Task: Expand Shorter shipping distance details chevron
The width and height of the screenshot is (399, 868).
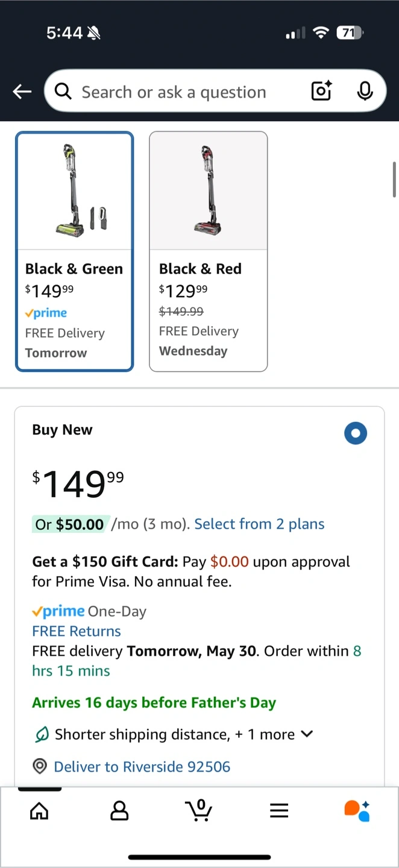Action: point(307,734)
